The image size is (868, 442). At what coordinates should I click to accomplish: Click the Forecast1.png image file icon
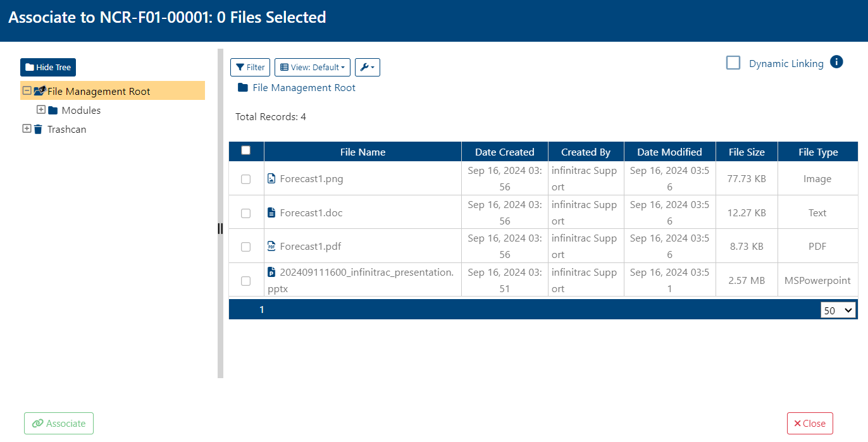[271, 178]
